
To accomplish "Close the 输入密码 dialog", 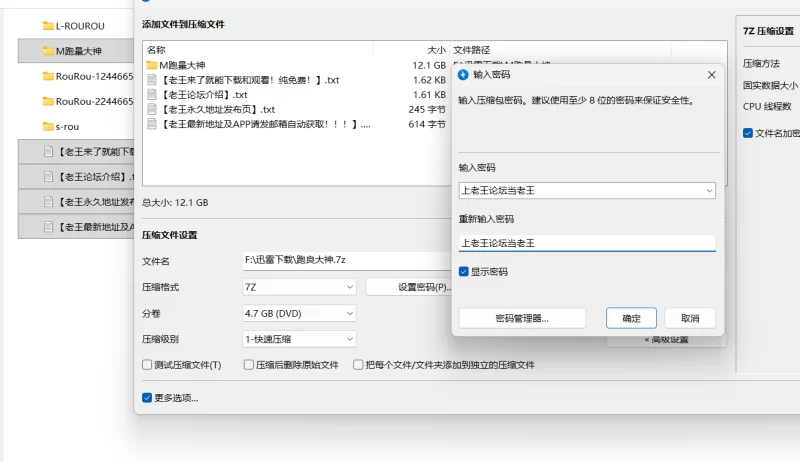I will 711,74.
